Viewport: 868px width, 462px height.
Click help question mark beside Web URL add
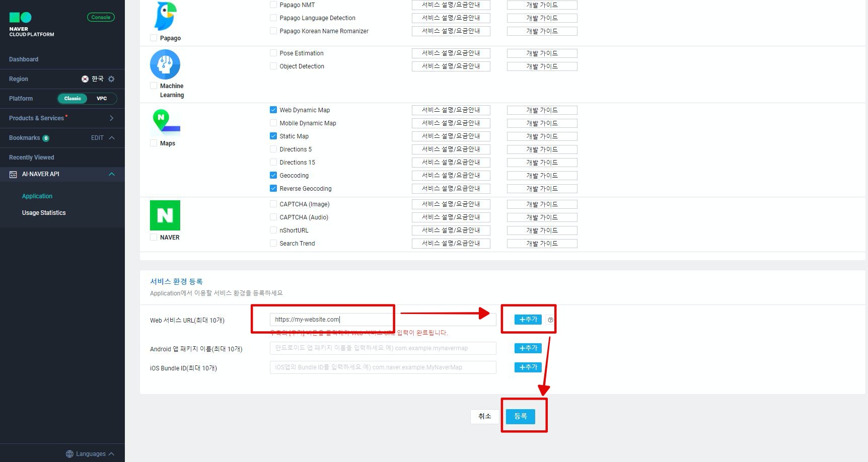coord(550,320)
